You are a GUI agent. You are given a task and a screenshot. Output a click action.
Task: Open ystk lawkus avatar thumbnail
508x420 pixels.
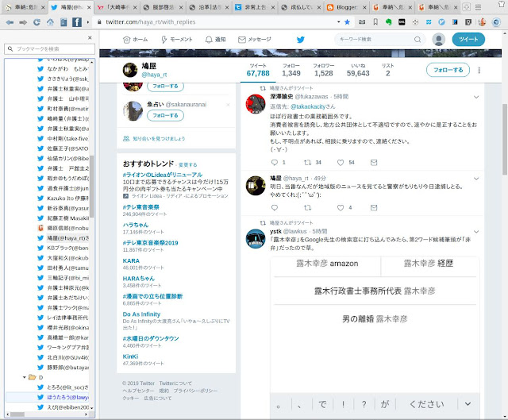(256, 239)
